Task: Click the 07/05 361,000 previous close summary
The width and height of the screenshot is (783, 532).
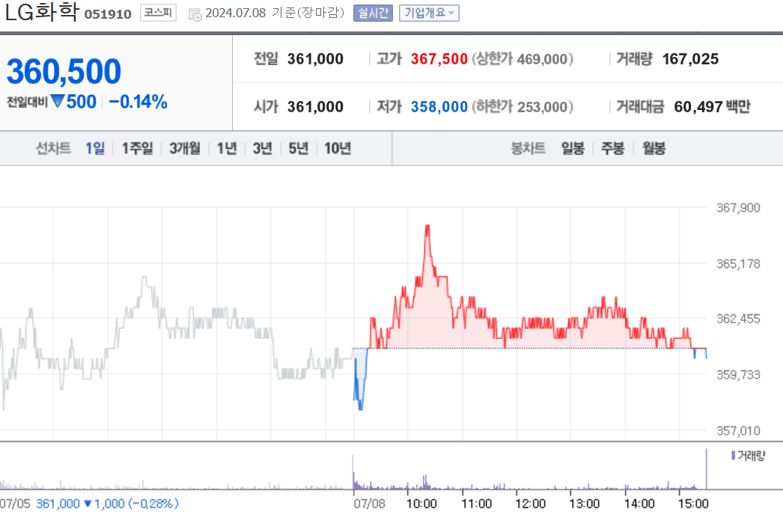Action: 89,504
